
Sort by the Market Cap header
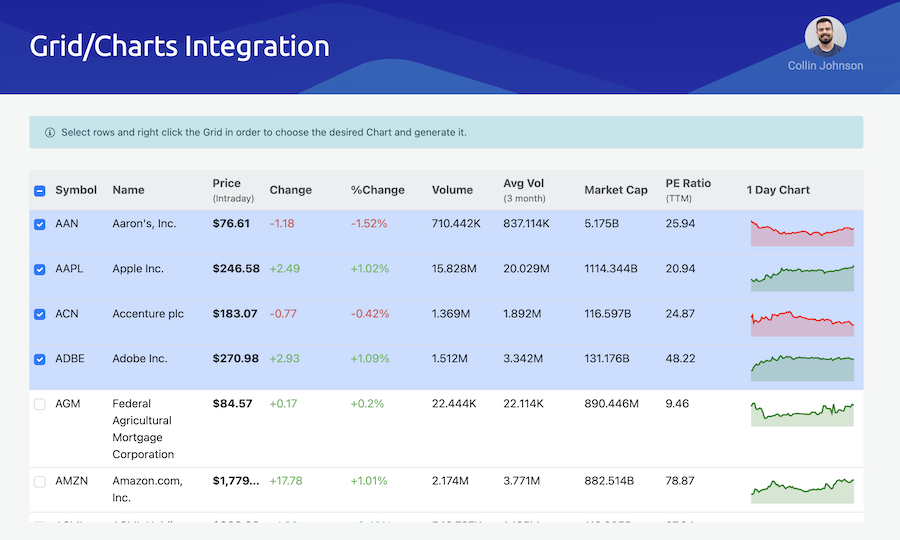[615, 190]
